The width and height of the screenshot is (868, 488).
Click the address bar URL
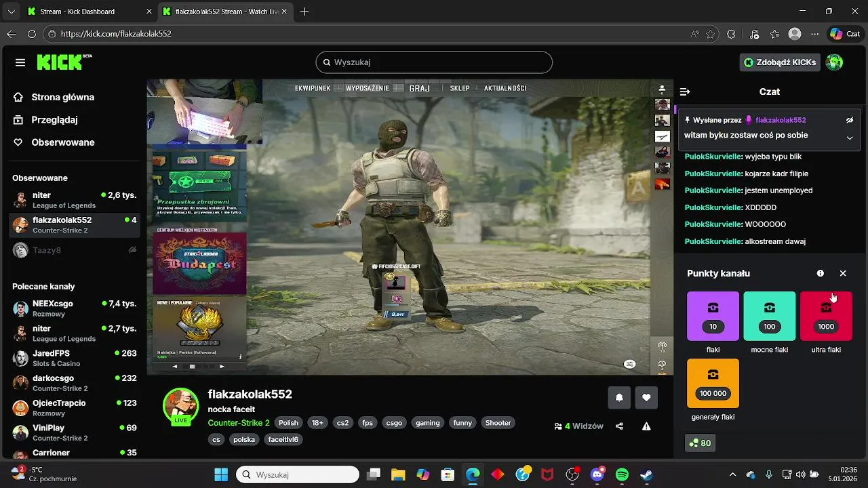pyautogui.click(x=116, y=34)
